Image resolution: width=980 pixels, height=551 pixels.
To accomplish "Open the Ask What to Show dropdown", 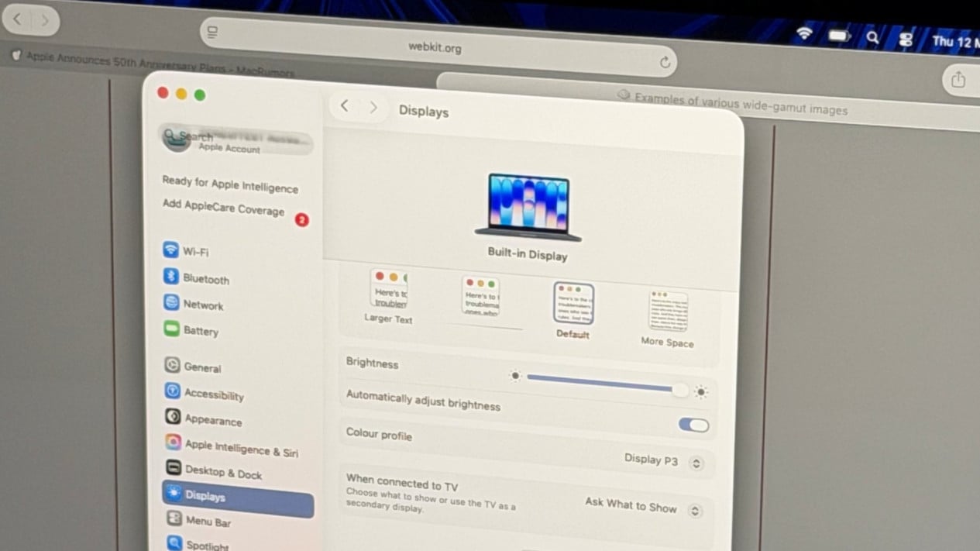I will pos(643,506).
